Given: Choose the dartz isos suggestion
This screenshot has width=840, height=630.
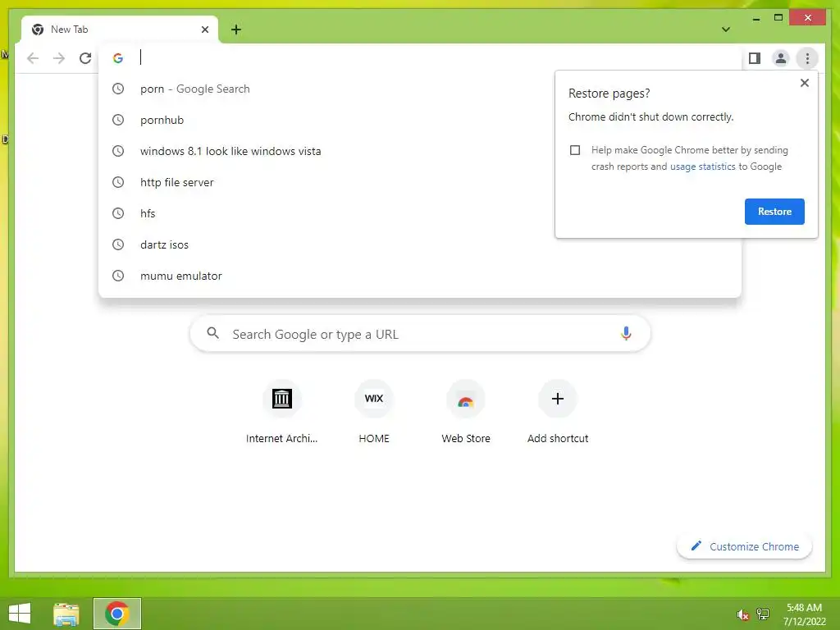Looking at the screenshot, I should [420, 244].
